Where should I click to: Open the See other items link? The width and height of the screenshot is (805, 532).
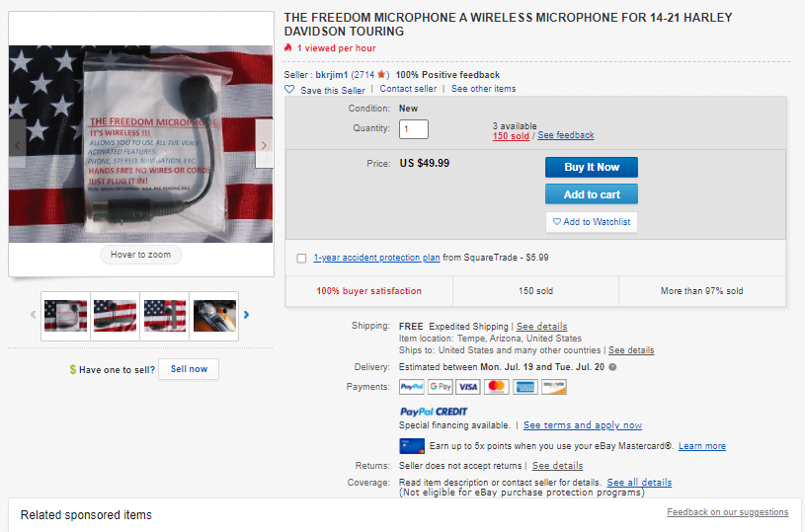click(483, 89)
